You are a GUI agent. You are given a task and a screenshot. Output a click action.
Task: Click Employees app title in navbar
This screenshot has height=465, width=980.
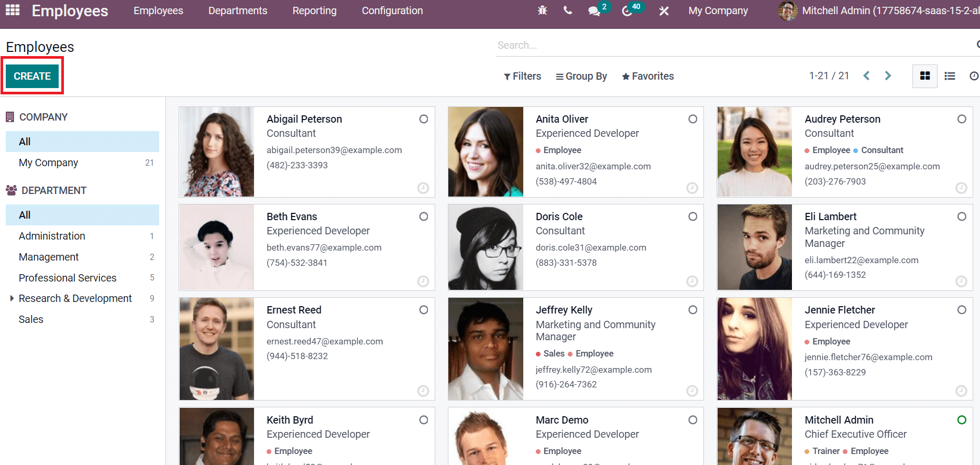[70, 10]
